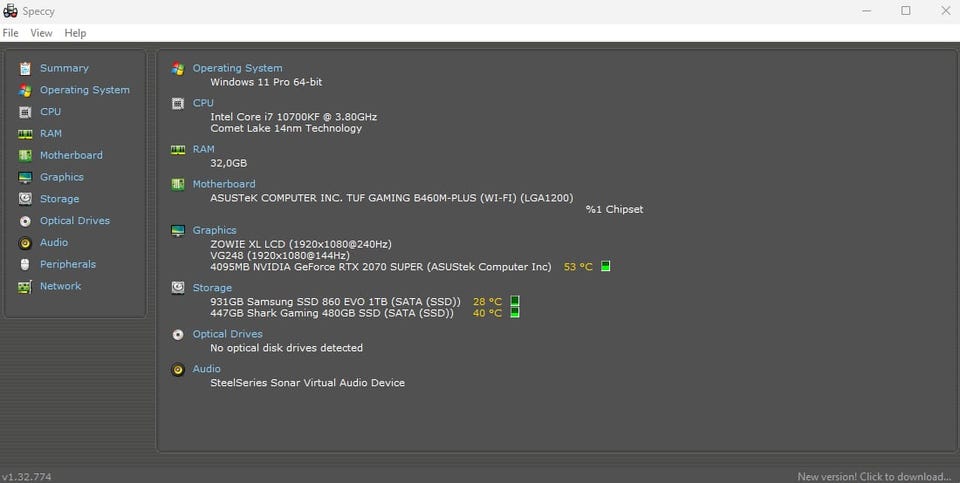
Task: Click the '32,0GB' RAM value
Action: tap(229, 163)
